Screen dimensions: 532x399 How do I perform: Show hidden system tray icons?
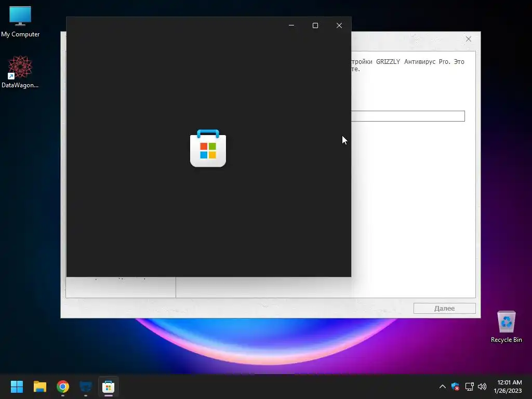[x=443, y=387]
